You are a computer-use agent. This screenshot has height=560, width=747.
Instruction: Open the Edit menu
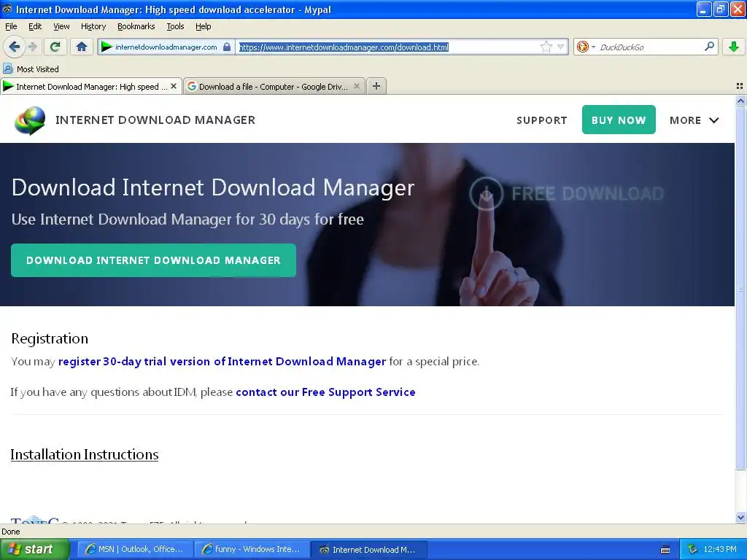tap(35, 26)
